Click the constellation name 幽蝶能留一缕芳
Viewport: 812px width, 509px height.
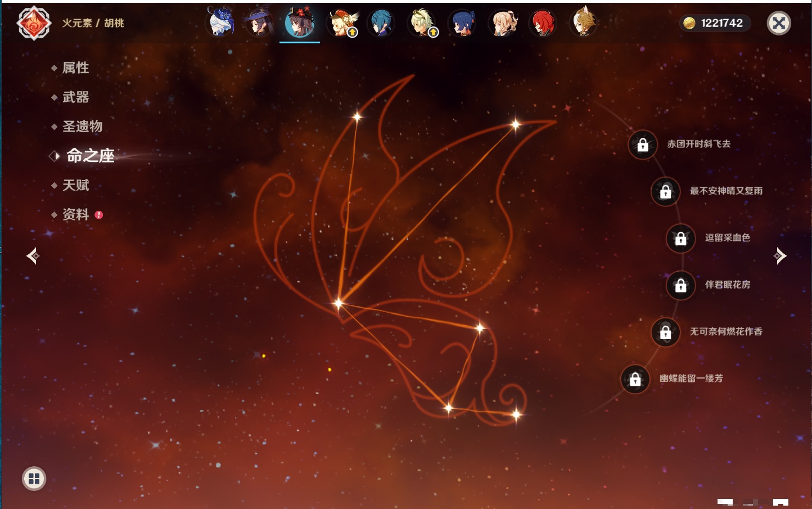click(691, 379)
